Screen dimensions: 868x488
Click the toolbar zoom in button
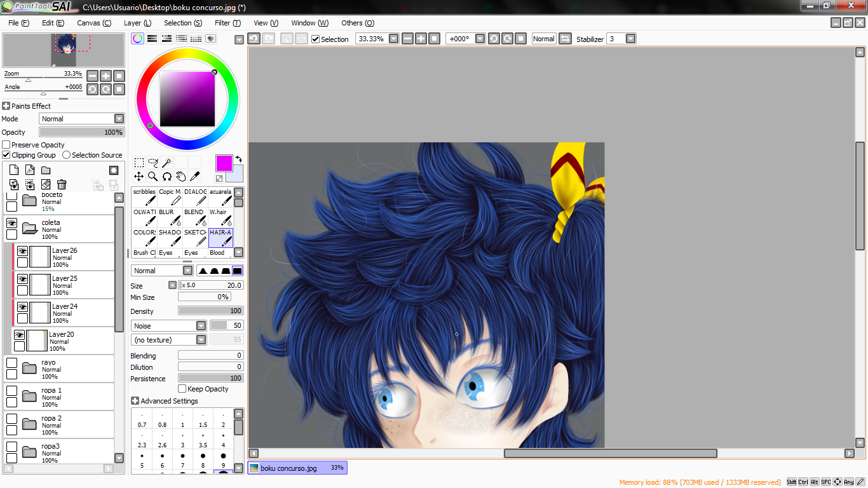[x=421, y=39]
